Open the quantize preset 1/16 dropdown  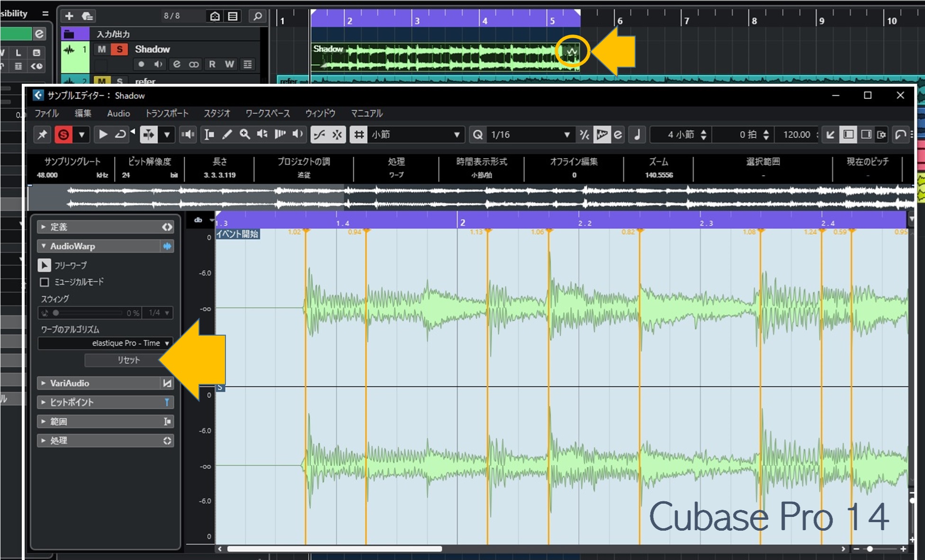pos(530,135)
